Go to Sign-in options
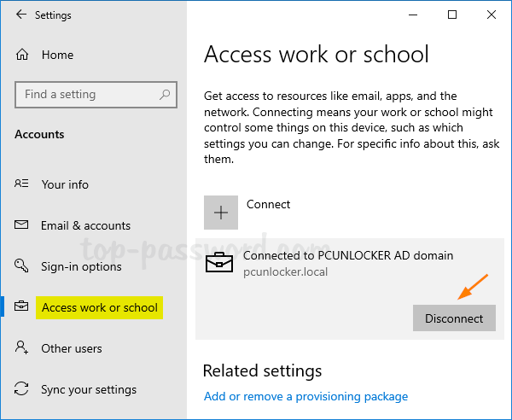The height and width of the screenshot is (420, 512). [x=81, y=266]
